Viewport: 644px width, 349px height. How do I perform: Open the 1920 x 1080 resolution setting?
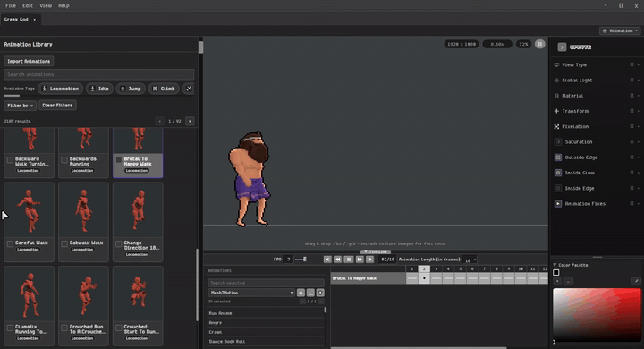click(x=462, y=44)
